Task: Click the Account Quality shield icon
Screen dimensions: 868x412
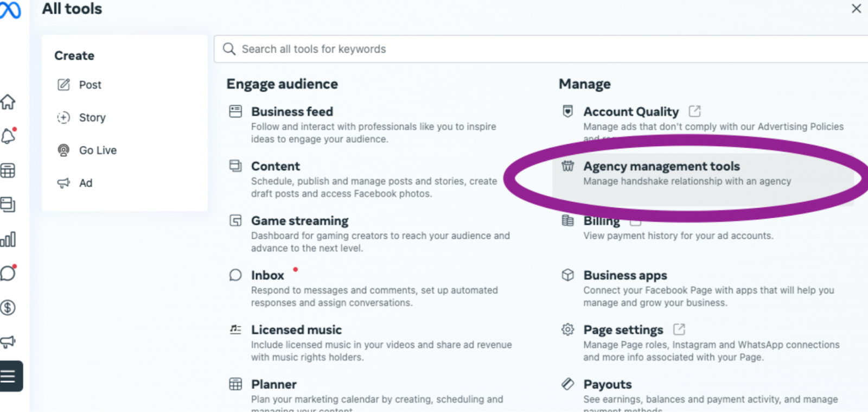Action: pyautogui.click(x=567, y=111)
